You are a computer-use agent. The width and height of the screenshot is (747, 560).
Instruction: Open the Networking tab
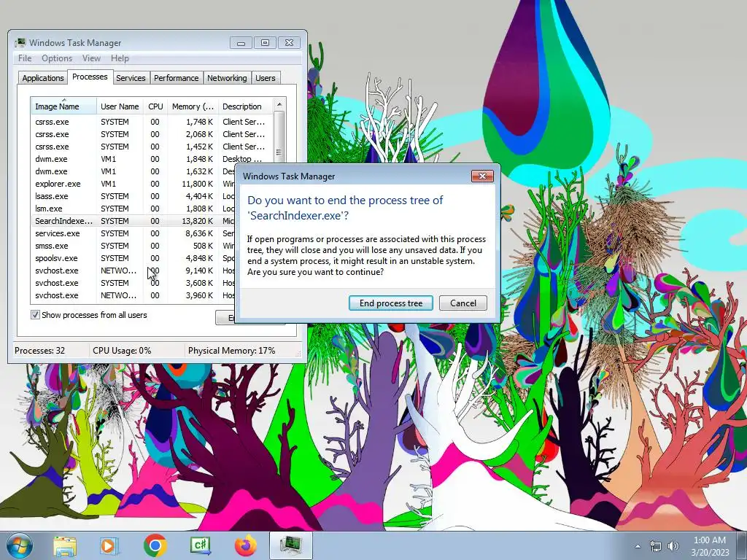pyautogui.click(x=227, y=78)
